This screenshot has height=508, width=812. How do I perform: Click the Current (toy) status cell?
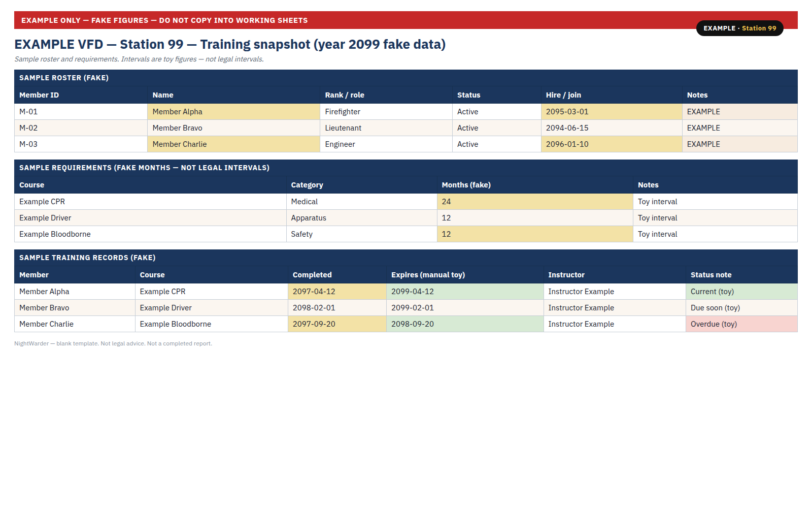pyautogui.click(x=742, y=292)
